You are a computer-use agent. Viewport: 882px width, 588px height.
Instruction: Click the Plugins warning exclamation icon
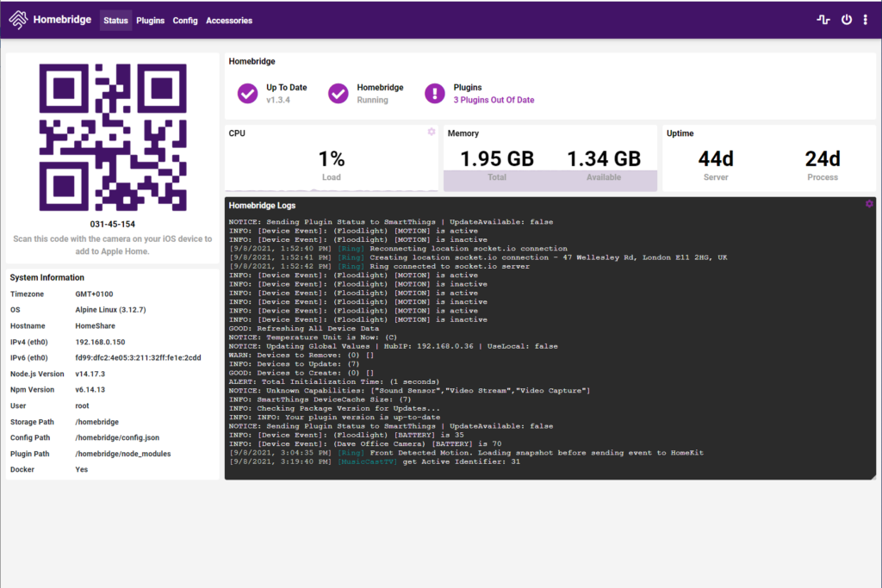point(435,93)
